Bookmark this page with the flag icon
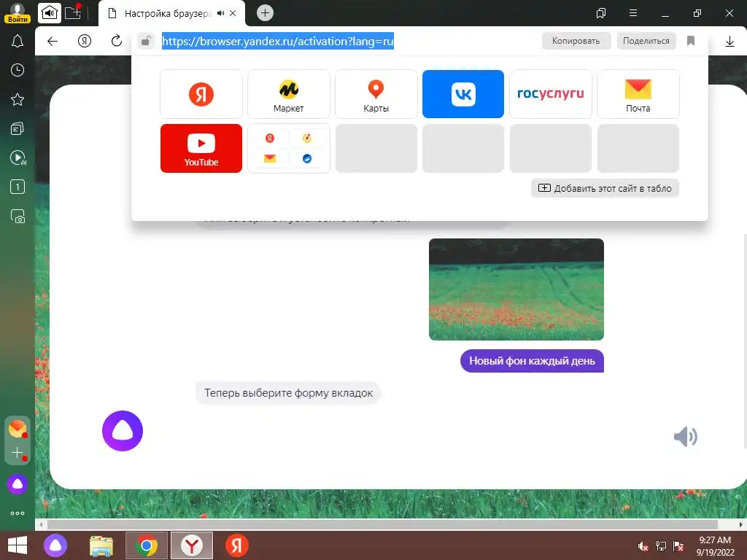 click(691, 41)
